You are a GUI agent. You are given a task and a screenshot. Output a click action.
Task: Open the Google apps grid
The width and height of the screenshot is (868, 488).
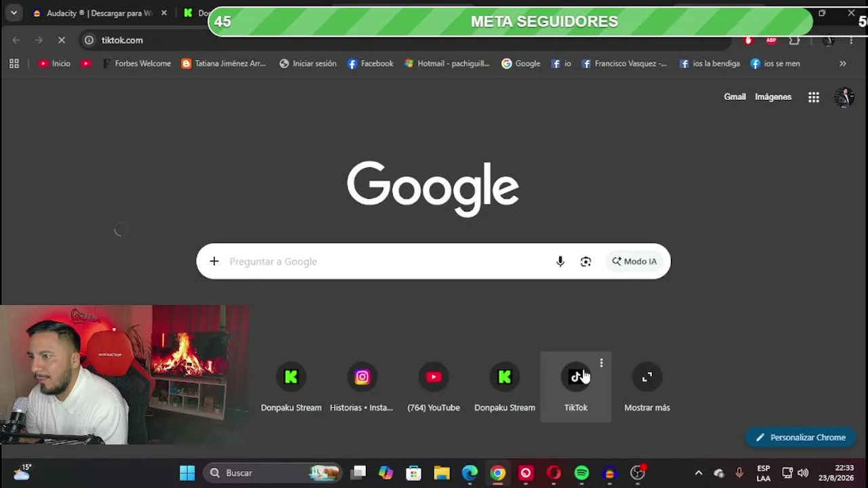814,97
